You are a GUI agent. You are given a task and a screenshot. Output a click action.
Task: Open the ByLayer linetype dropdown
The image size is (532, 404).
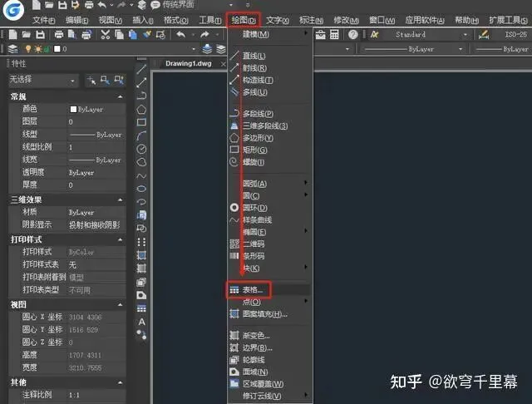point(461,50)
